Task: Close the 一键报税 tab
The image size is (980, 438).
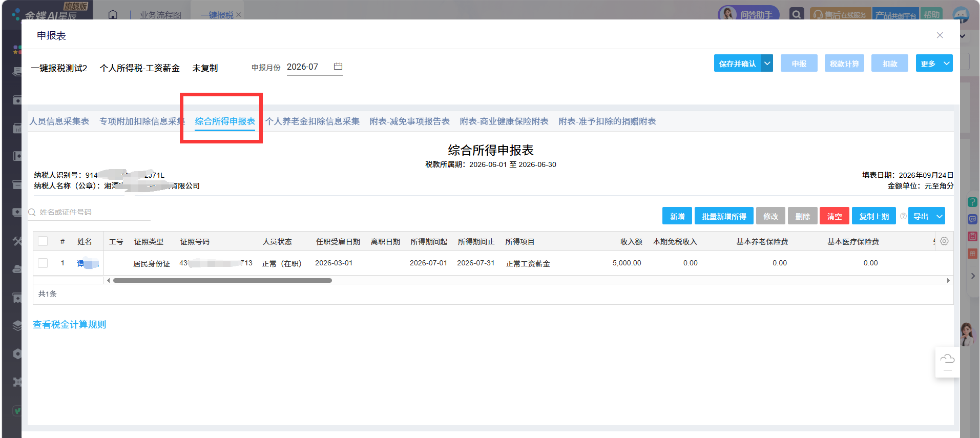Action: pyautogui.click(x=238, y=15)
